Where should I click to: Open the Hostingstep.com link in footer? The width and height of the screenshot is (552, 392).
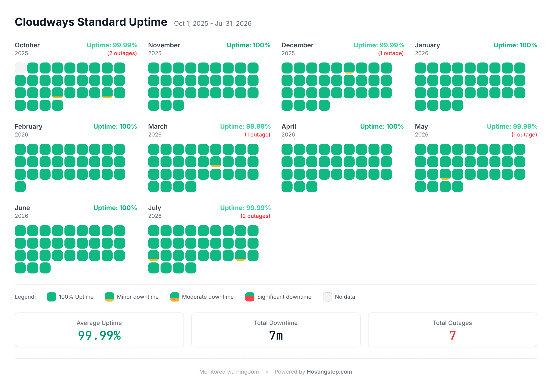(329, 372)
